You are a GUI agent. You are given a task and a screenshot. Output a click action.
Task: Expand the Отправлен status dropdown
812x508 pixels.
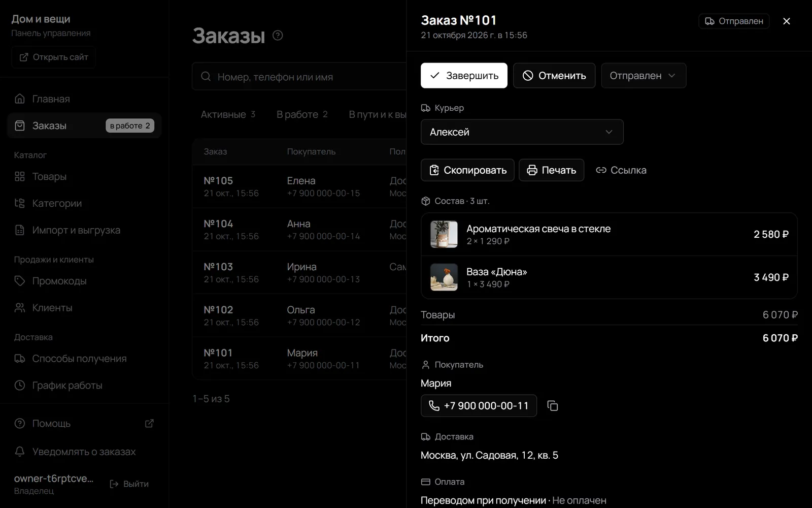(x=644, y=76)
